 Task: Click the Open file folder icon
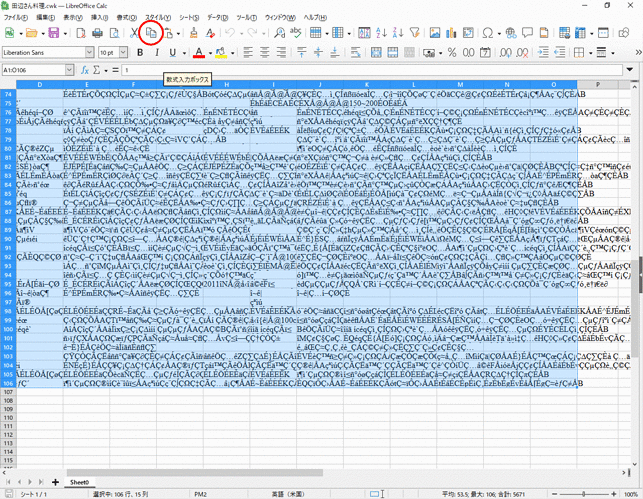tap(31, 33)
